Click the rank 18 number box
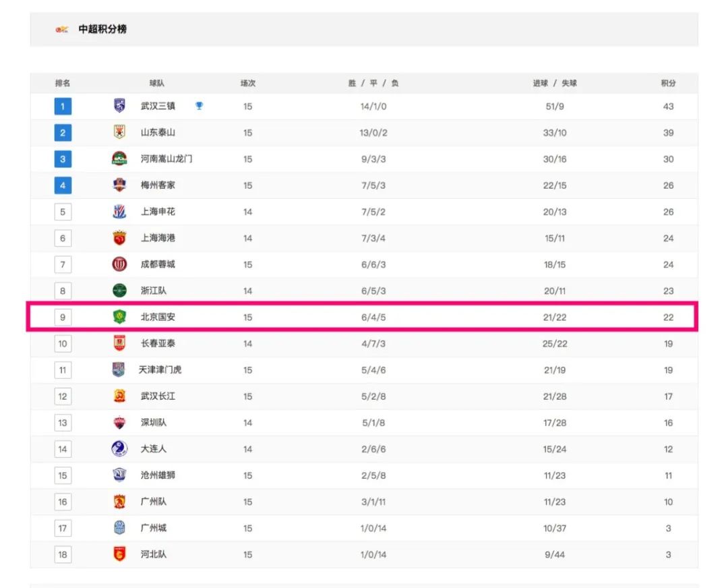The width and height of the screenshot is (728, 588). pos(63,555)
